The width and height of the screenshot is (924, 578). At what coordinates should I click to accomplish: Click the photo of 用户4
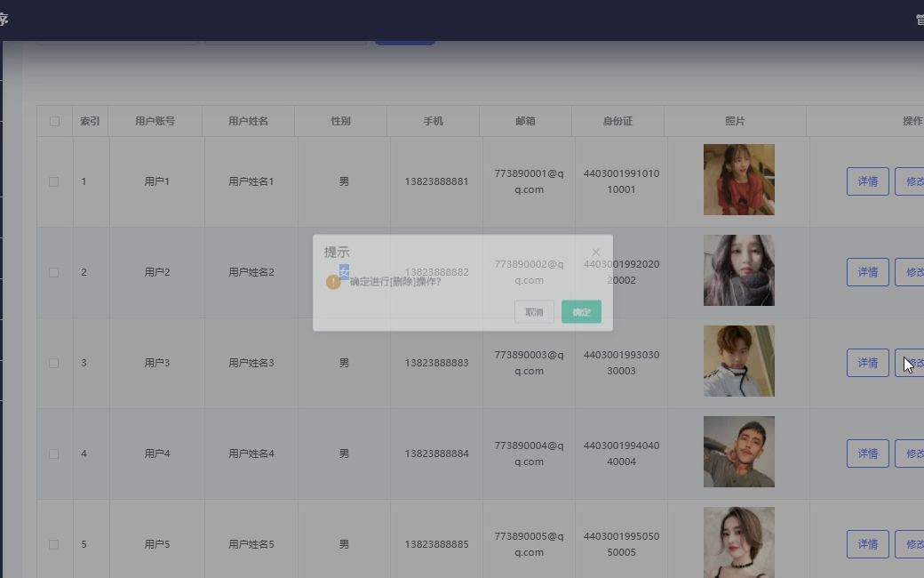coord(738,452)
